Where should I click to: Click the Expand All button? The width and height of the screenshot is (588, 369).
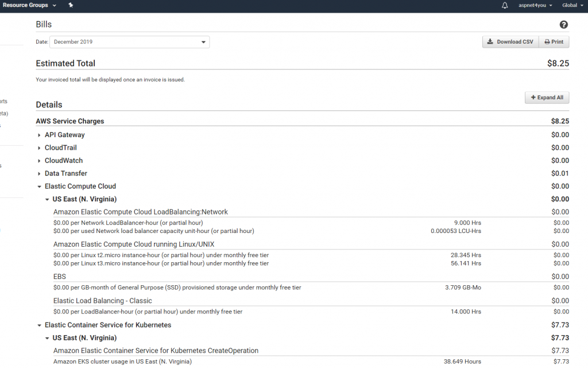coord(547,98)
